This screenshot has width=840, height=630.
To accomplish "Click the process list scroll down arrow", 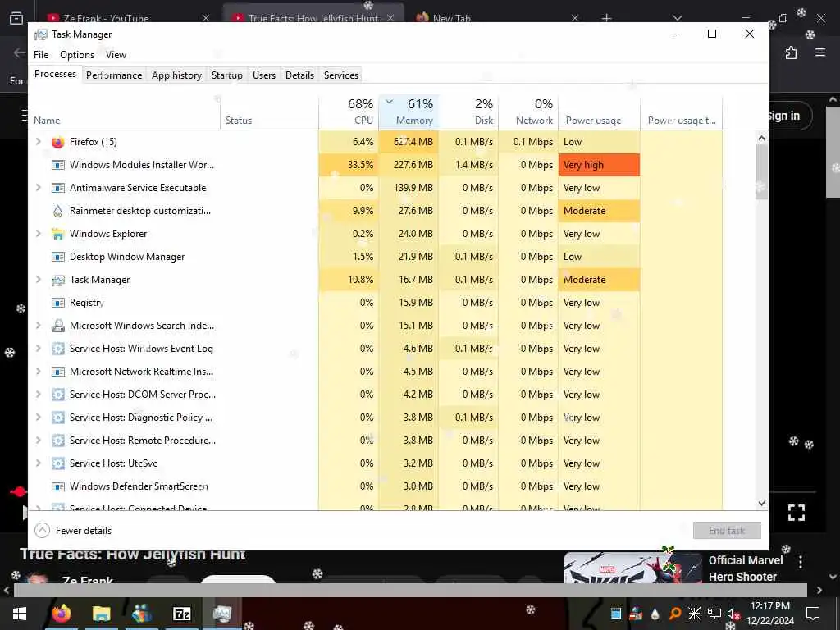I will 762,504.
